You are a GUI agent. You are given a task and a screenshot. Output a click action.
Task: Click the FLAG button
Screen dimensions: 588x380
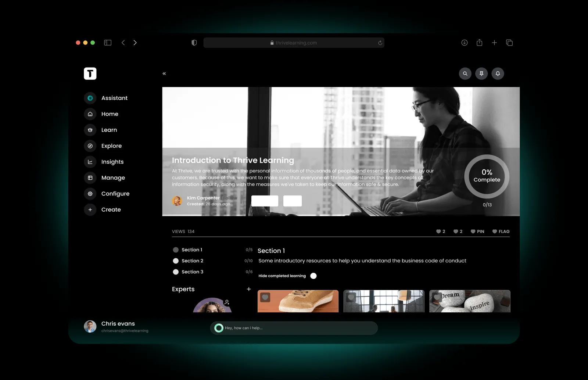[x=501, y=232]
